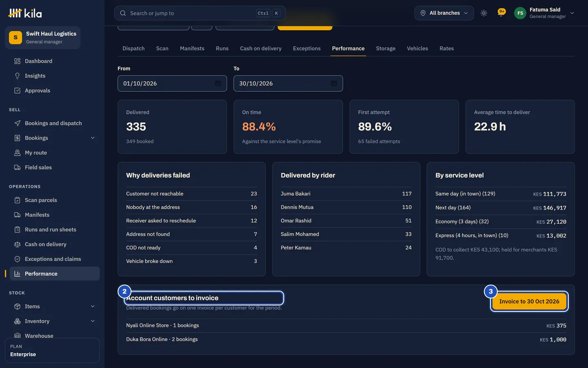Click the Duka Bora Online invoice row
588x368 pixels.
[x=346, y=339]
